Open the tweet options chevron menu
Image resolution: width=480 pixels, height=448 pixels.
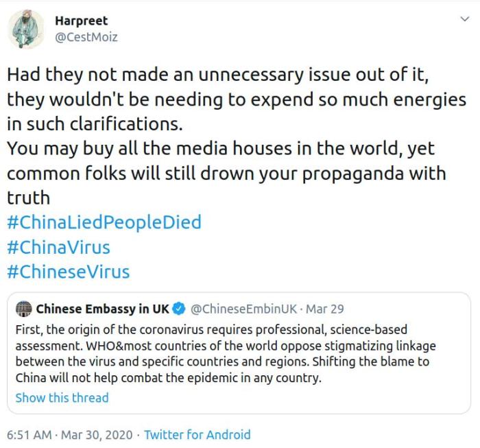coord(464,19)
